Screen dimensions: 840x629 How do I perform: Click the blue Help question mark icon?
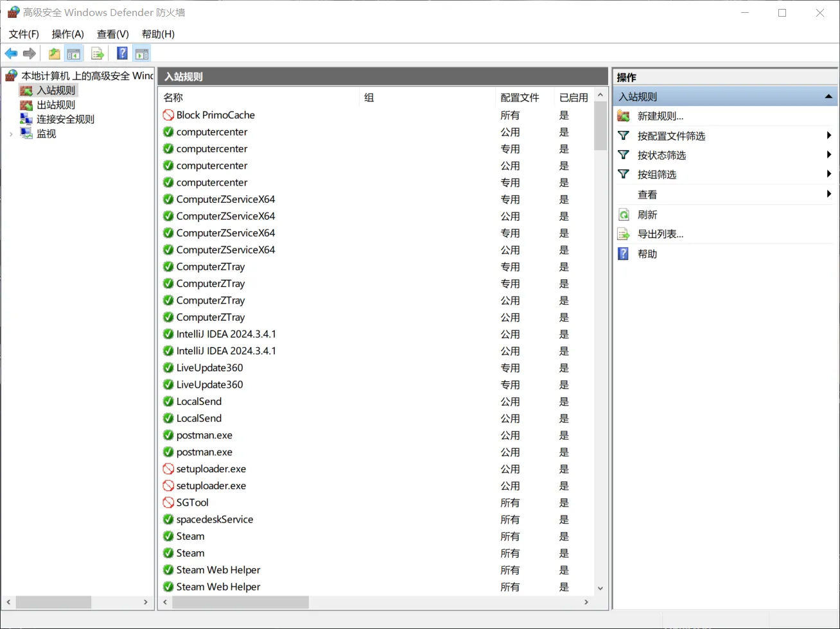click(x=122, y=53)
